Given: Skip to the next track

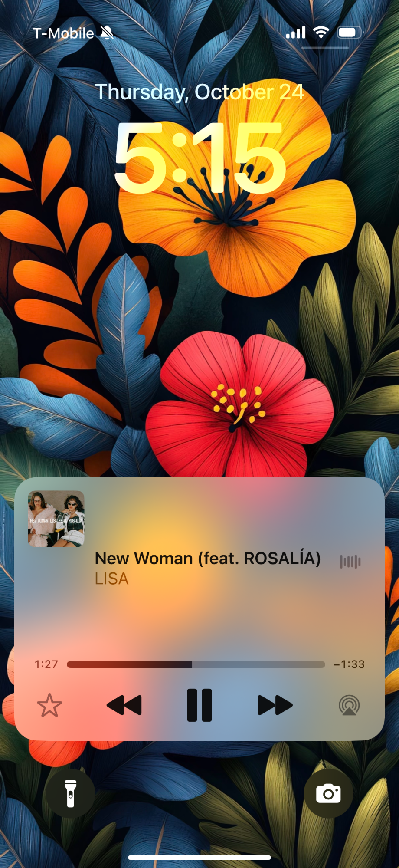Looking at the screenshot, I should [x=275, y=705].
